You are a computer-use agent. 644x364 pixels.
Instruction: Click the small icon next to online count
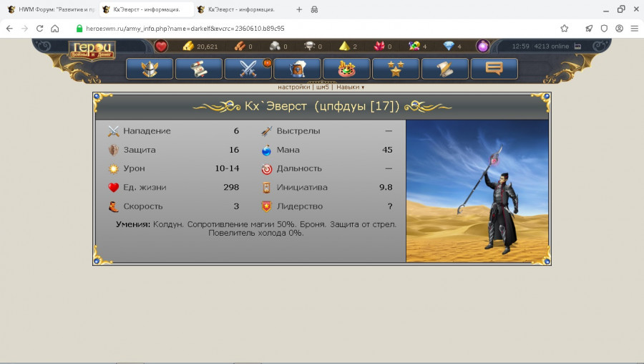[x=577, y=46]
